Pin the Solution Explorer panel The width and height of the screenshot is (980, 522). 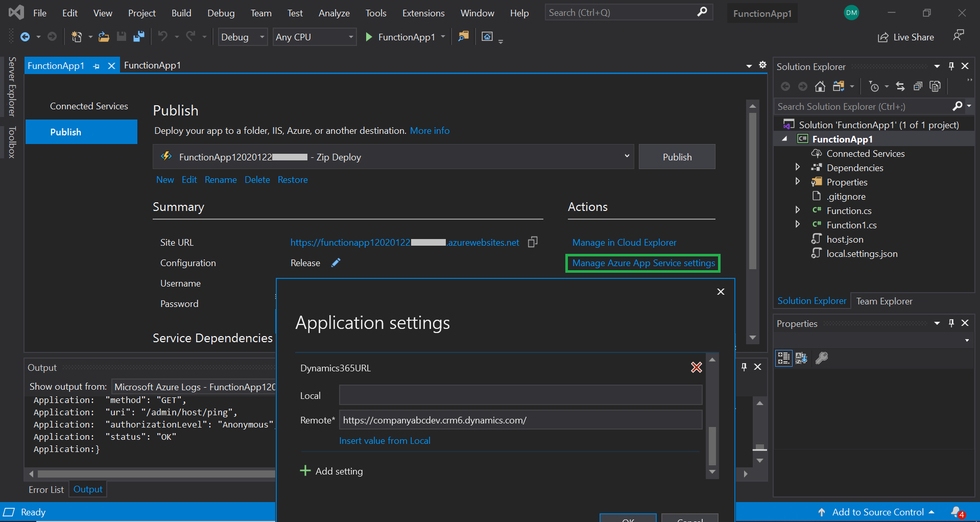pyautogui.click(x=951, y=66)
